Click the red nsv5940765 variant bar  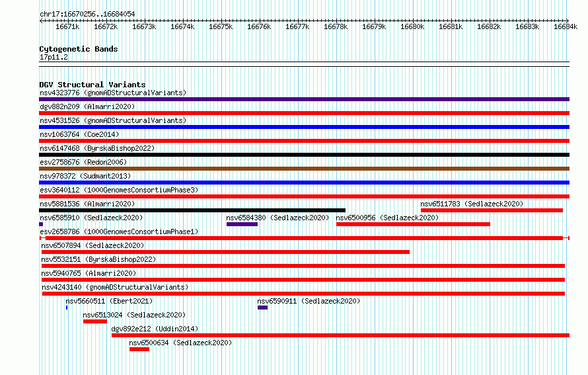(x=303, y=280)
